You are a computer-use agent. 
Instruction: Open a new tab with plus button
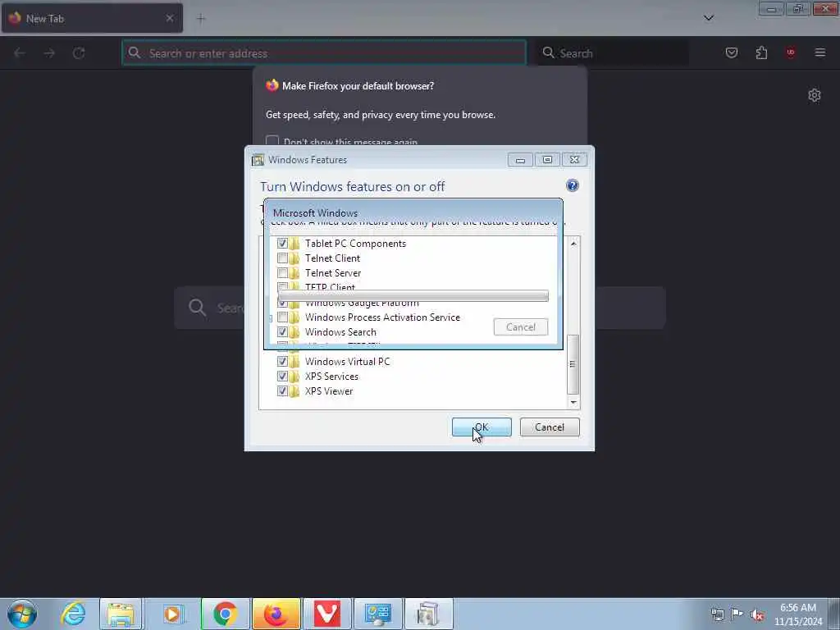201,19
